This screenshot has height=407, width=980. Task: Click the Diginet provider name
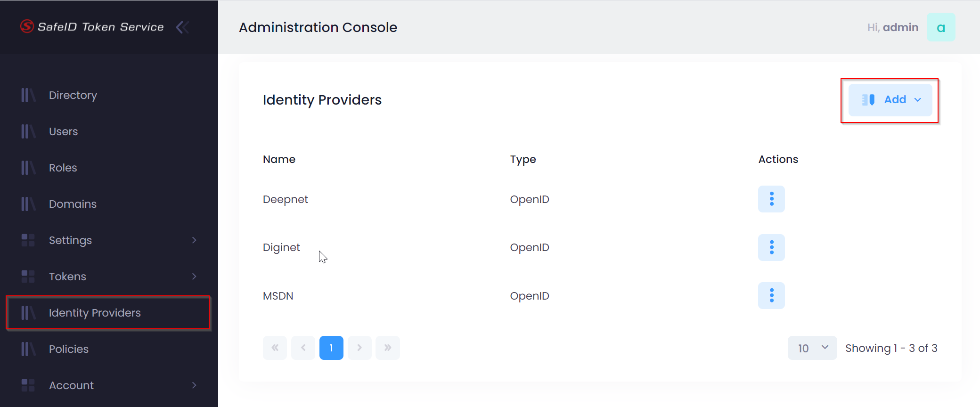tap(281, 247)
